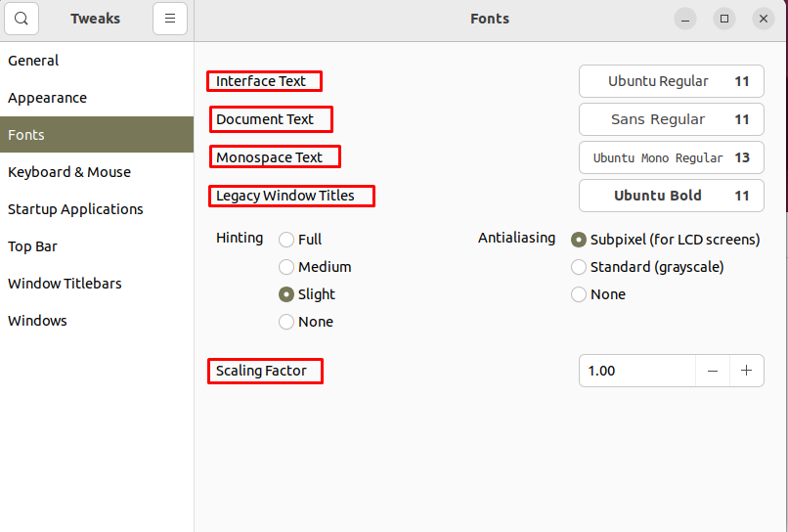Close the Tweaks window
This screenshot has width=788, height=532.
(764, 19)
